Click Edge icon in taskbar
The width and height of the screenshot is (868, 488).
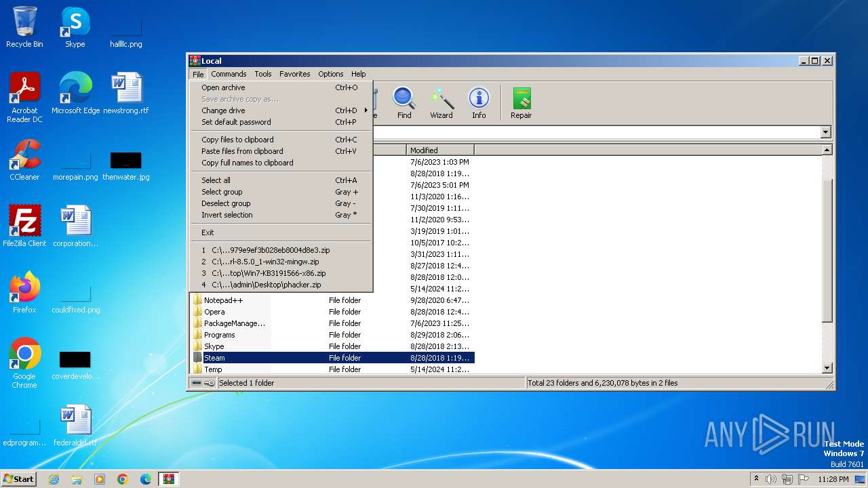(x=146, y=479)
